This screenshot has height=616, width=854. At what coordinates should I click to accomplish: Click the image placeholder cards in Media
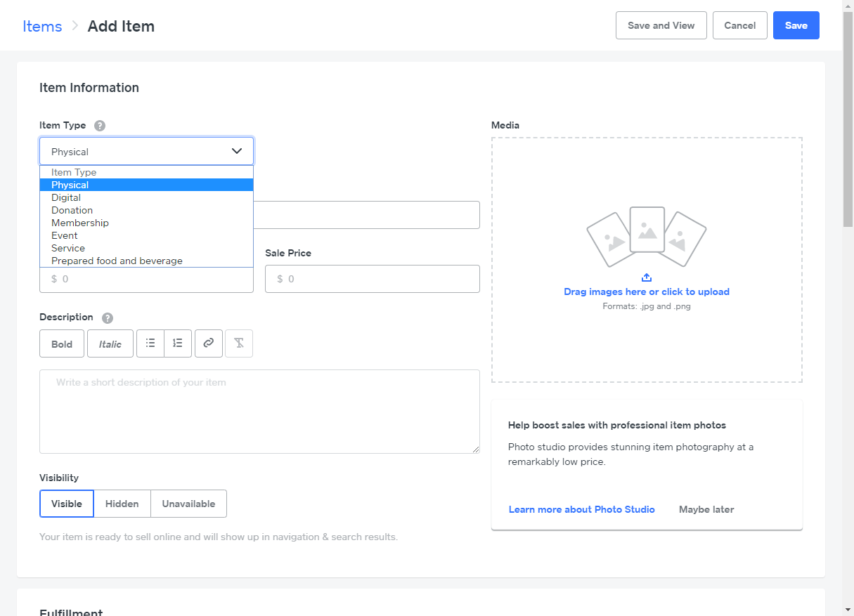[647, 236]
